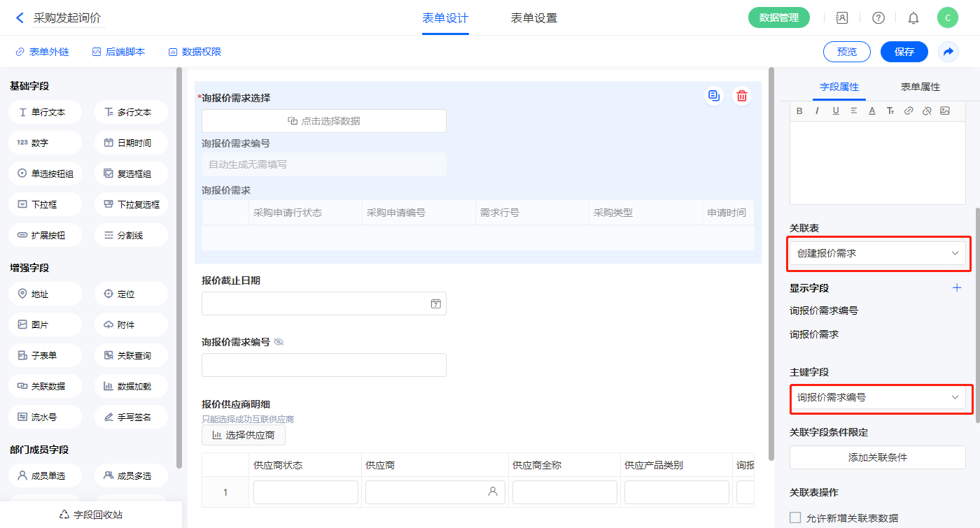This screenshot has width=980, height=528.
Task: Click the bold formatting icon
Action: pyautogui.click(x=799, y=110)
